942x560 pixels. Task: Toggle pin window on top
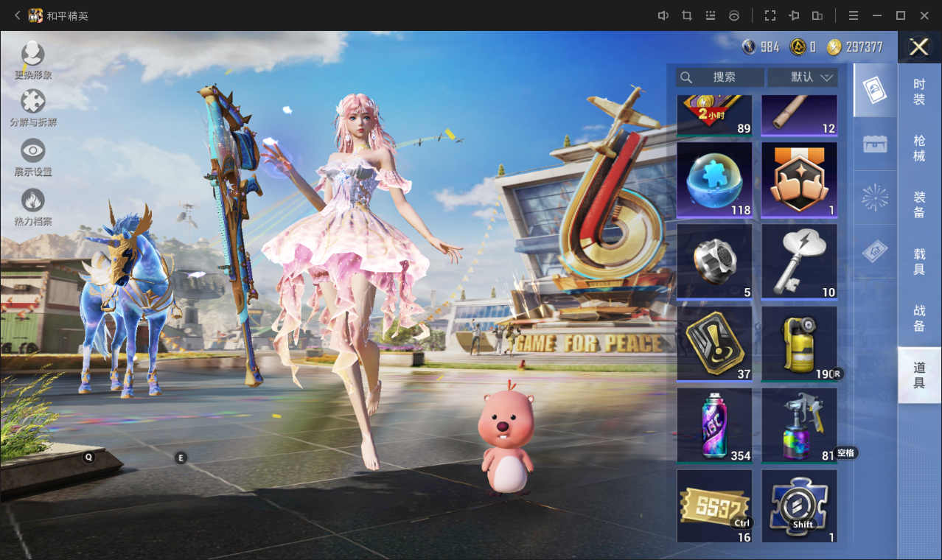(794, 15)
